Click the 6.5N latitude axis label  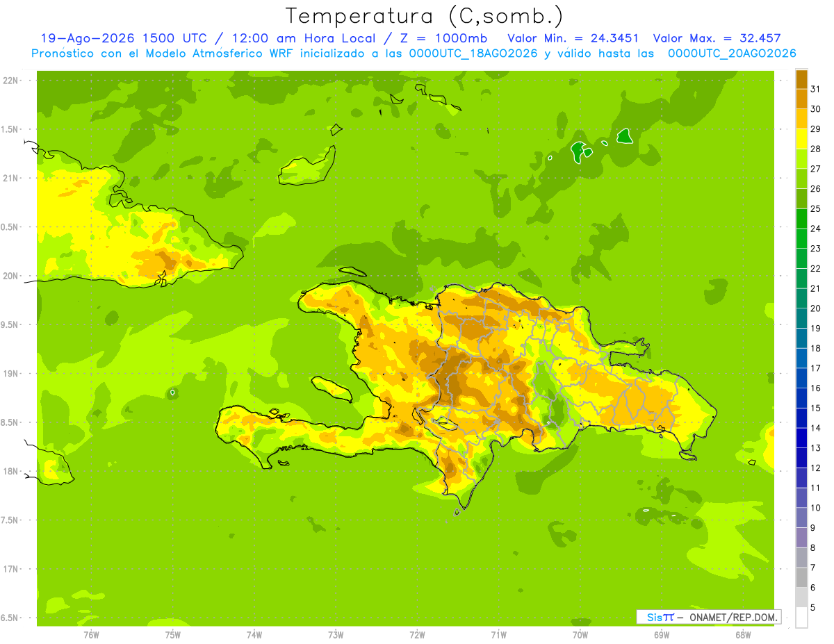(10, 618)
